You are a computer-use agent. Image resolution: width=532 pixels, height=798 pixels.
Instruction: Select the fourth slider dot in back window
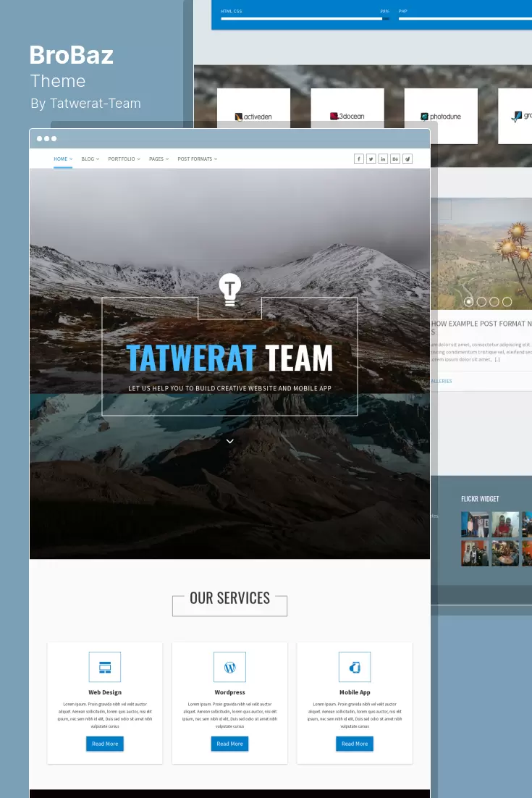(x=507, y=302)
